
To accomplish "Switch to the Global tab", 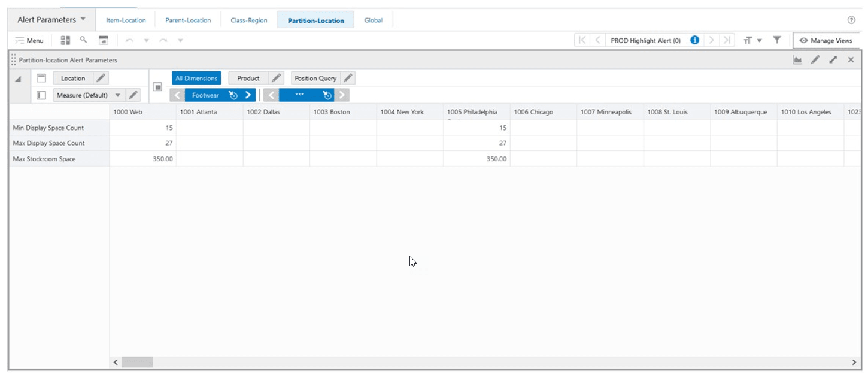I will (374, 20).
